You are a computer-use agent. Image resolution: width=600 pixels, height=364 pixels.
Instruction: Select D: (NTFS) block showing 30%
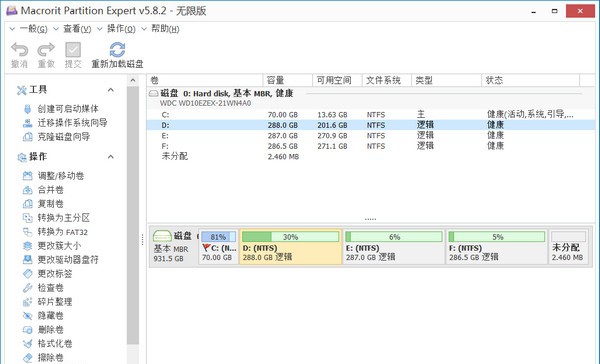click(x=290, y=247)
